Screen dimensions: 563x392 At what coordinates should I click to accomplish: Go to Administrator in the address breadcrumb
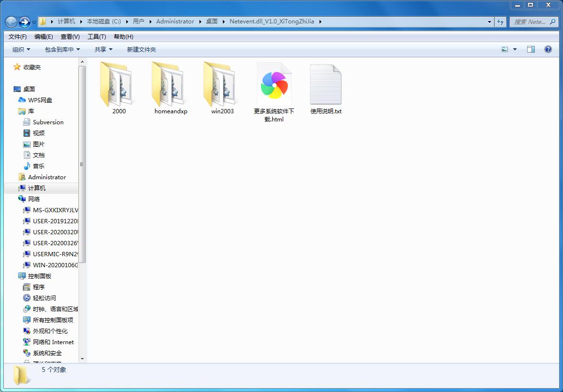[x=175, y=22]
